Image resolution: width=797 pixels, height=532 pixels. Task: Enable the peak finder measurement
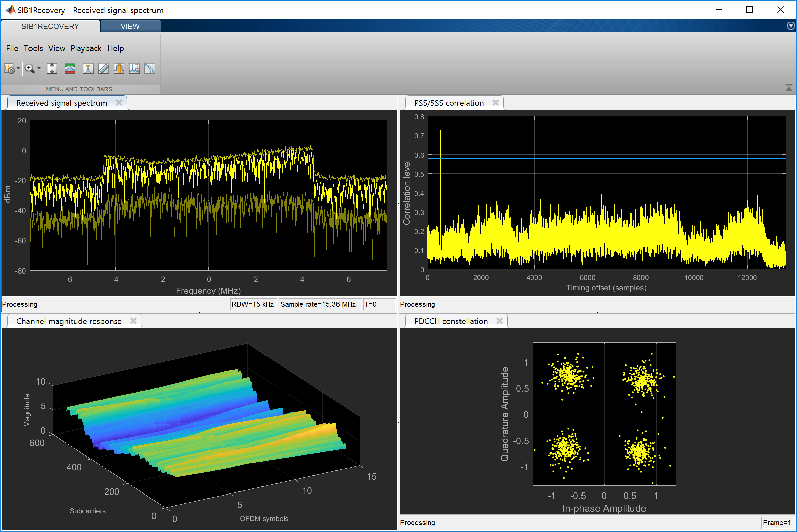(88, 69)
